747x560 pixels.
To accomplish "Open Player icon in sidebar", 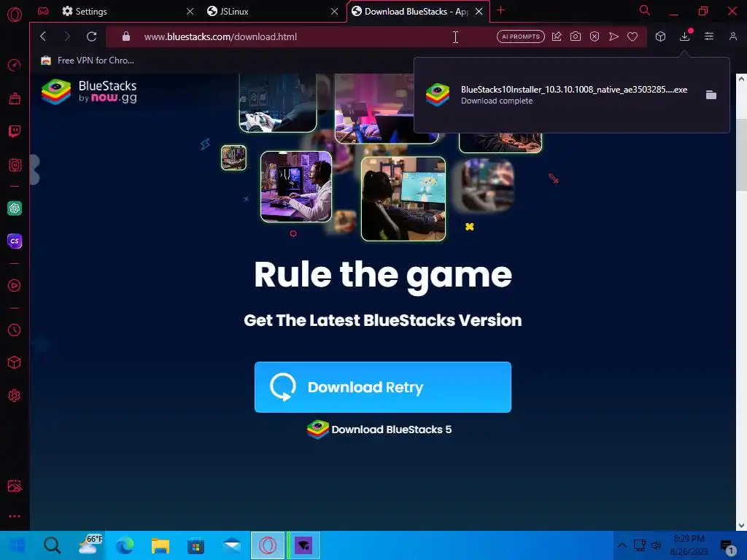I will click(x=15, y=285).
